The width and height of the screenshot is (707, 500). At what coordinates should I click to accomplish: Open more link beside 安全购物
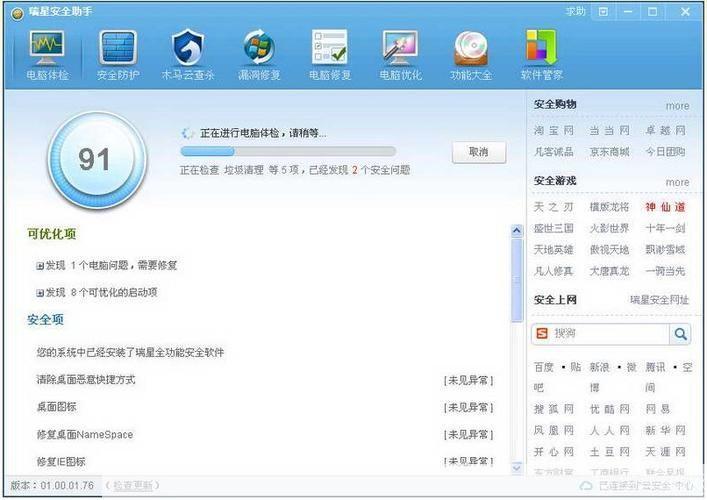677,106
